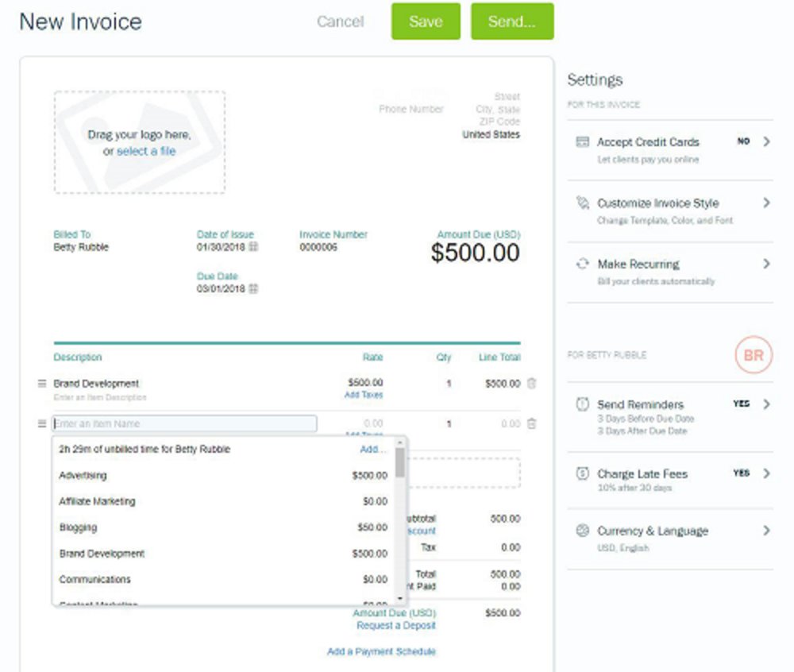This screenshot has height=672, width=794.
Task: Click the invoice number 0000006
Action: (x=318, y=247)
